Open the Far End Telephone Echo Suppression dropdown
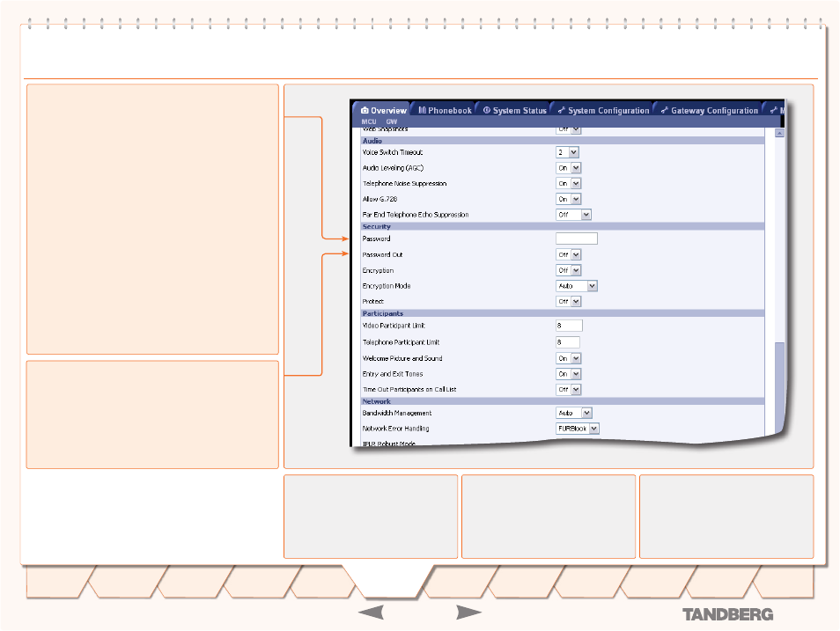This screenshot has width=840, height=631. coord(574,215)
